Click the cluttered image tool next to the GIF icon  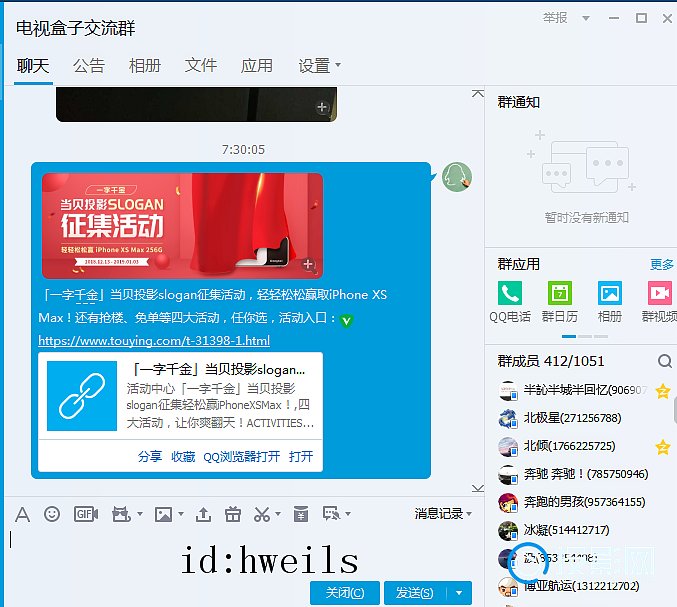point(121,514)
